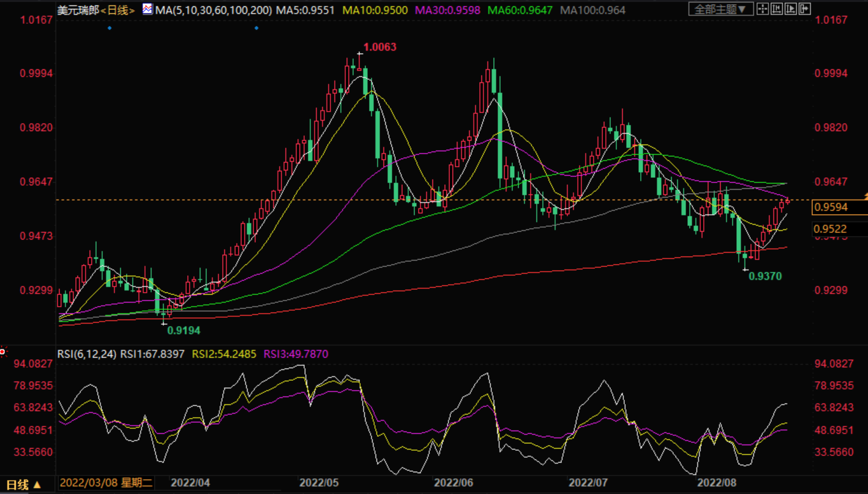The image size is (868, 494).
Task: Click the 0.9594 current price tag
Action: coord(831,207)
